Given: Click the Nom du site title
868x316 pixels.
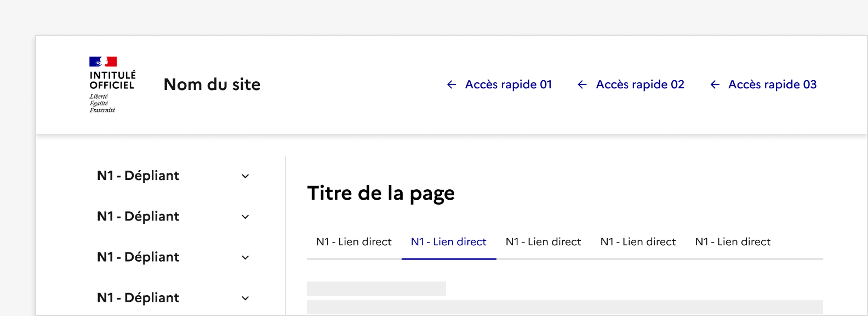Looking at the screenshot, I should point(212,84).
